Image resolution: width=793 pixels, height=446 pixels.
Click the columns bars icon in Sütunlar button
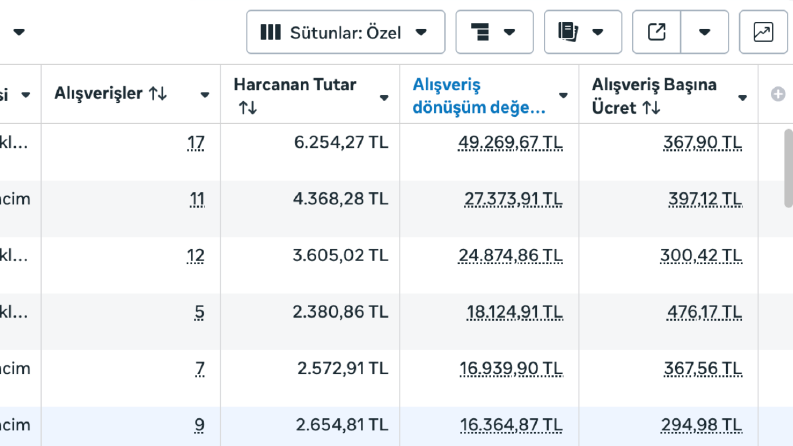coord(271,32)
